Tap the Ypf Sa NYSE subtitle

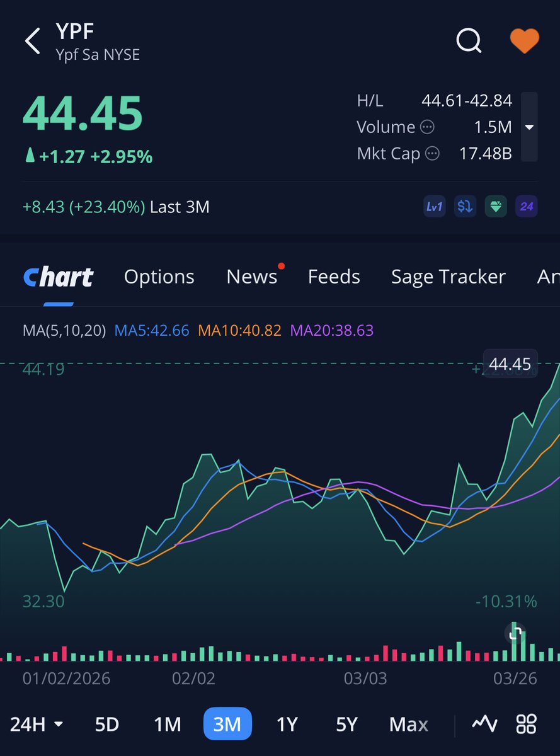pyautogui.click(x=98, y=55)
